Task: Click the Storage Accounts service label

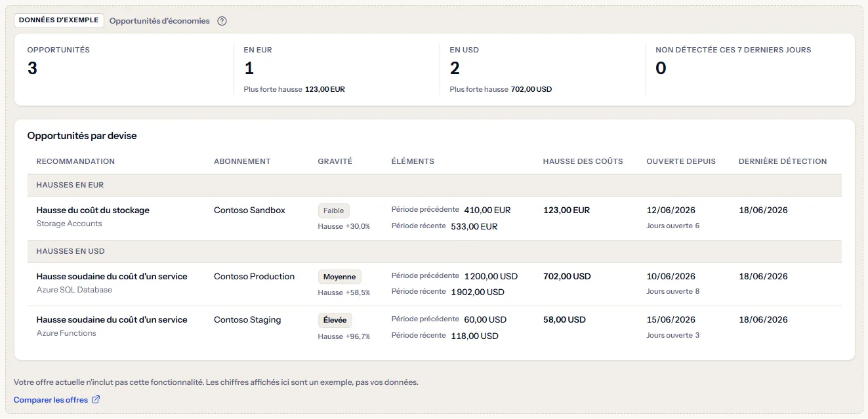Action: coord(70,224)
